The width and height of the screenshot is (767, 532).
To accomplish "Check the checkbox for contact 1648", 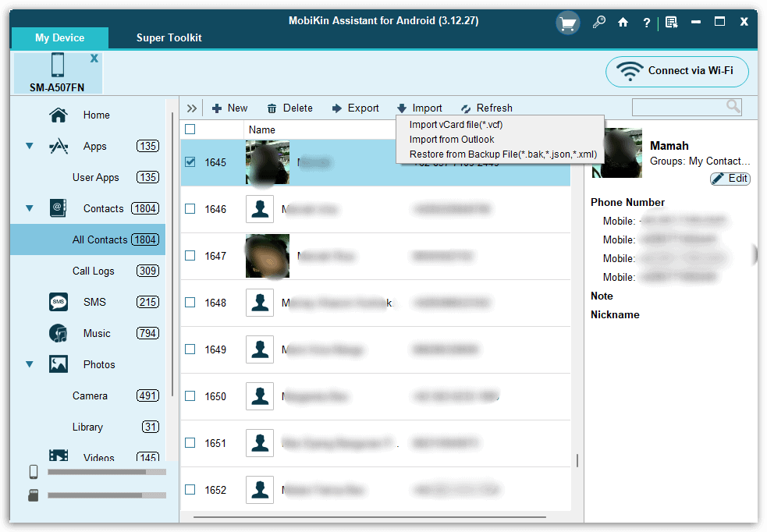I will 190,303.
